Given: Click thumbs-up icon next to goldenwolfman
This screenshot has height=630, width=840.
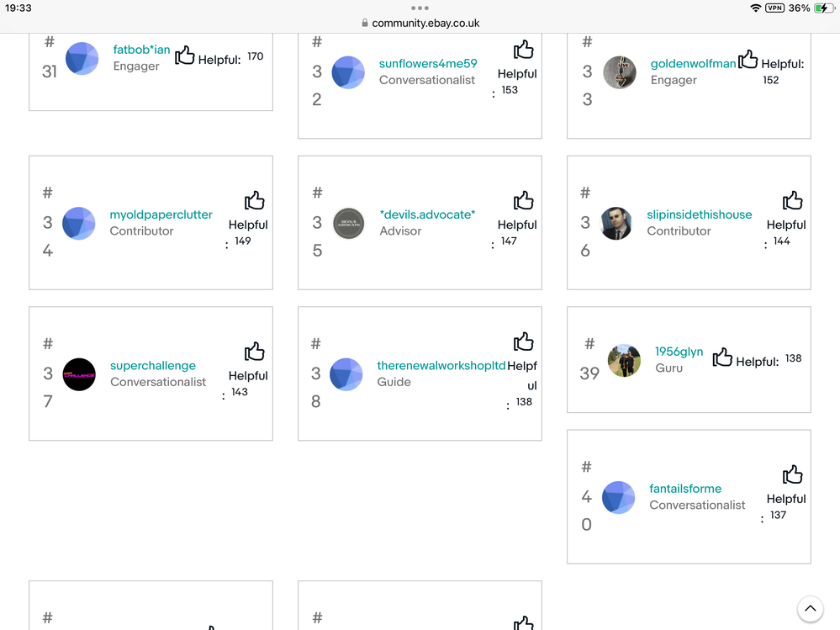Looking at the screenshot, I should pyautogui.click(x=748, y=61).
